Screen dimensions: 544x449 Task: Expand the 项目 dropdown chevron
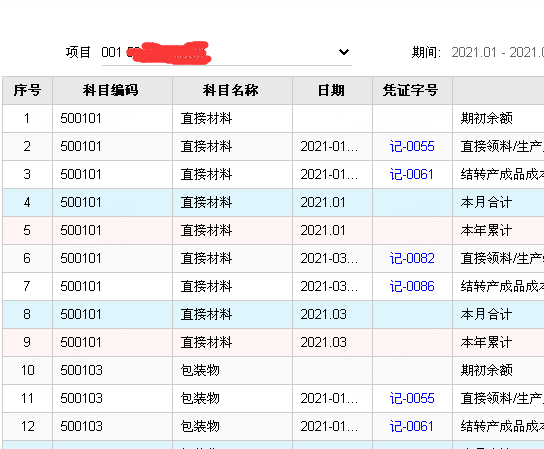pyautogui.click(x=343, y=52)
